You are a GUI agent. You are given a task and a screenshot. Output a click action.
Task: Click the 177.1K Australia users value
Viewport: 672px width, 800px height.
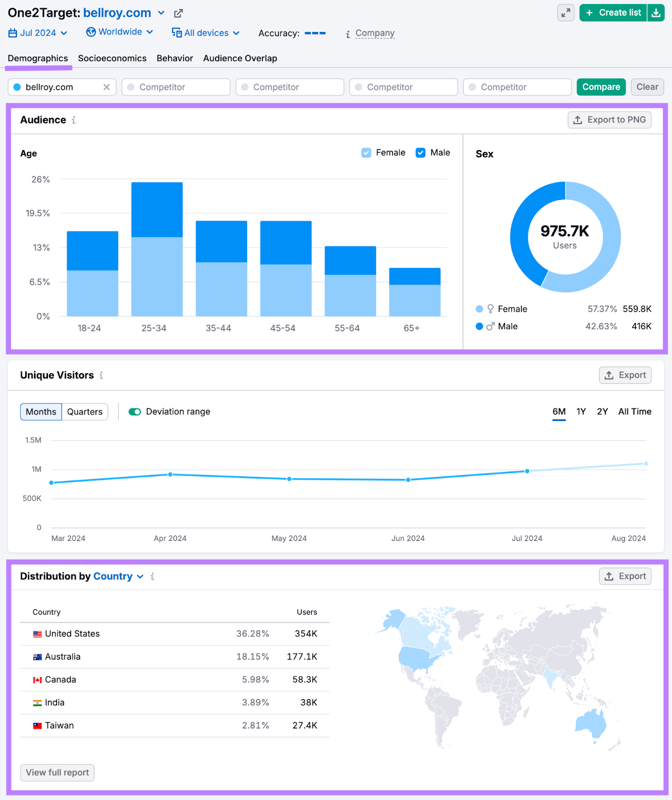(x=302, y=657)
